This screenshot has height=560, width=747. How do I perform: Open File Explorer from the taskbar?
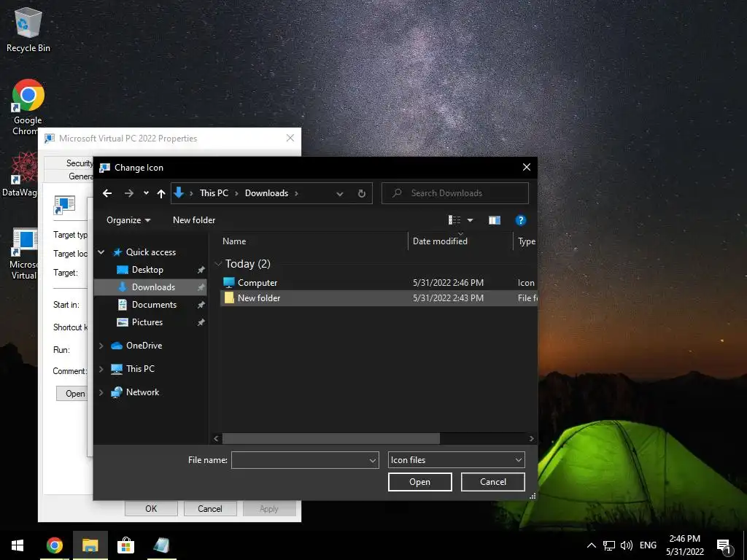pos(90,545)
